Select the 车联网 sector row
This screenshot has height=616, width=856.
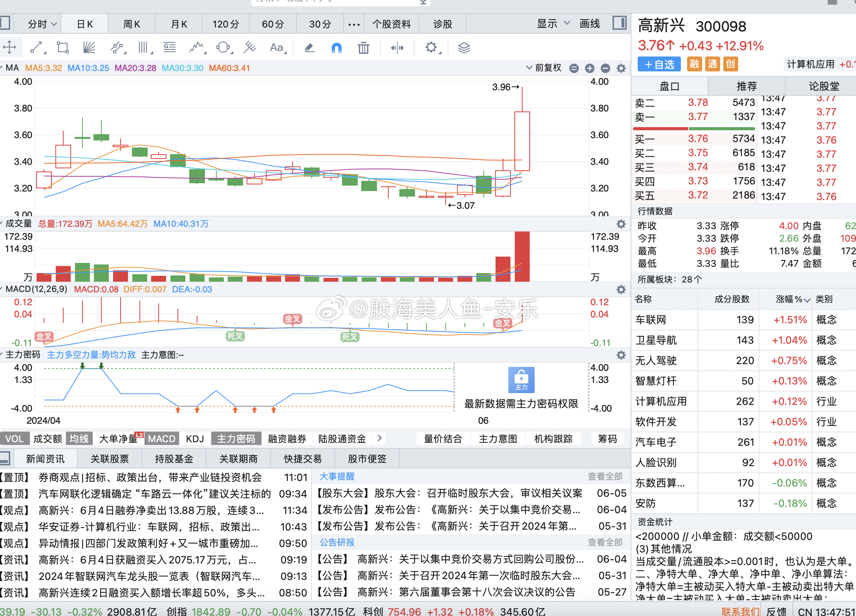point(651,320)
